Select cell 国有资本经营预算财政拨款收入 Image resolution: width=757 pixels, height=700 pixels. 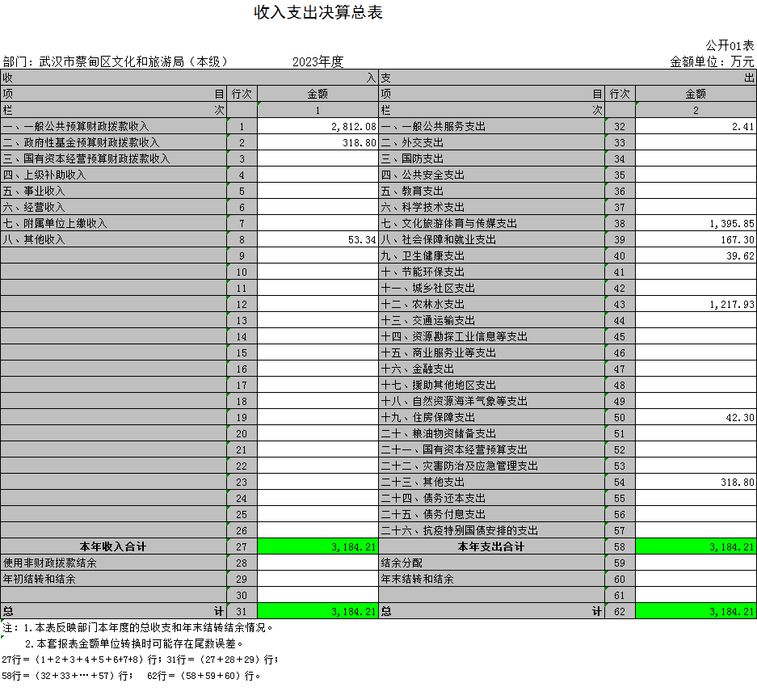(x=113, y=158)
